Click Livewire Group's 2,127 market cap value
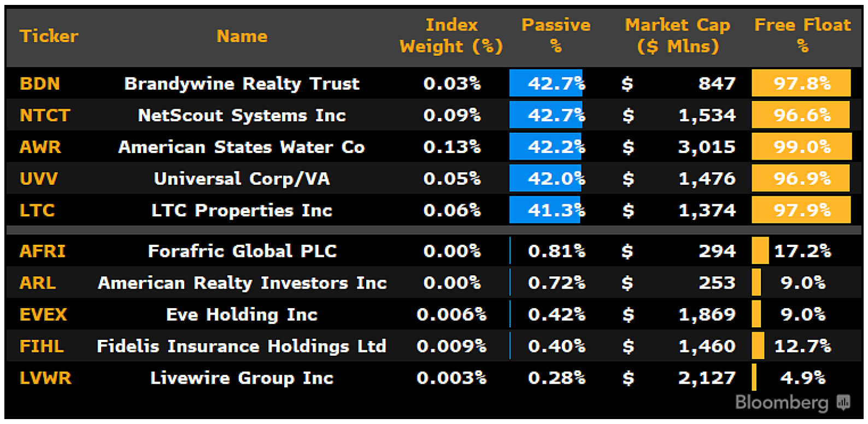This screenshot has height=424, width=868. [x=706, y=378]
